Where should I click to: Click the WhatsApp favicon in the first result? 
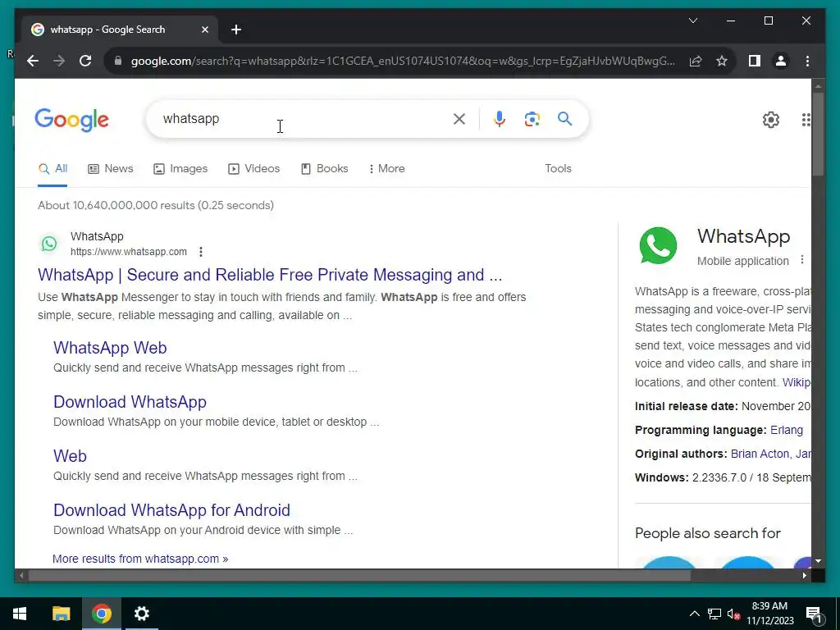49,244
